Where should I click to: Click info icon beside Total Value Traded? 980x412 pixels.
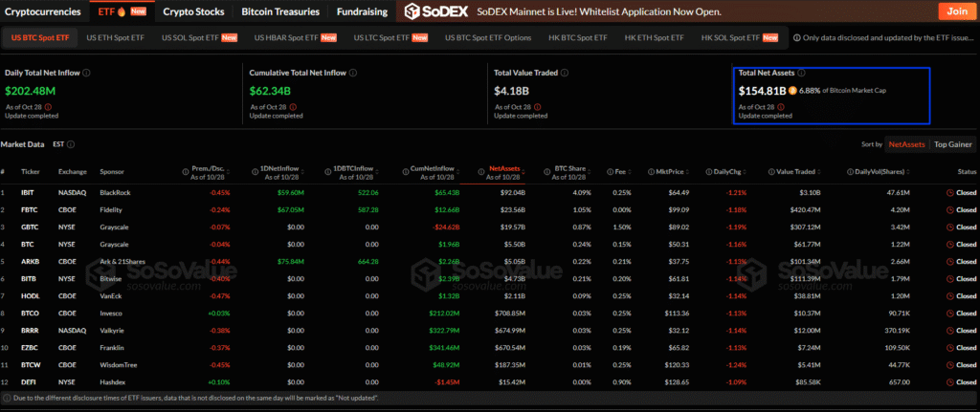[x=565, y=73]
